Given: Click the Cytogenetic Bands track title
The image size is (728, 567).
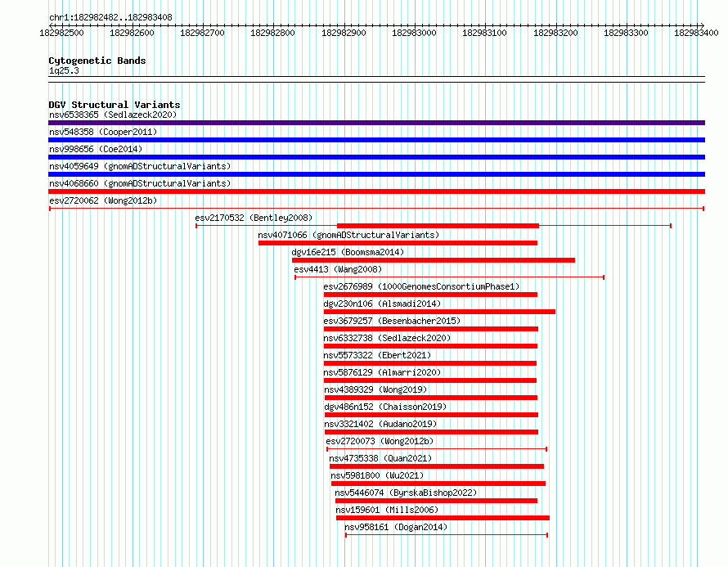Looking at the screenshot, I should [x=97, y=61].
